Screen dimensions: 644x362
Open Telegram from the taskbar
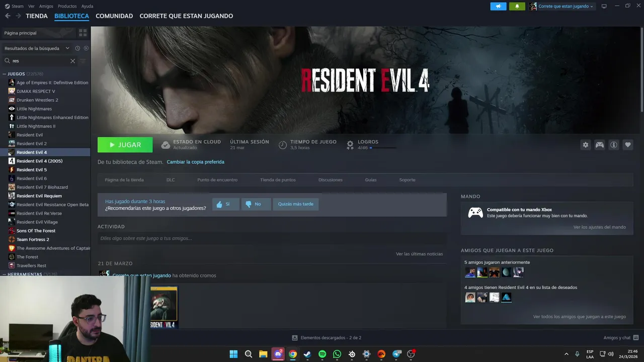click(396, 354)
